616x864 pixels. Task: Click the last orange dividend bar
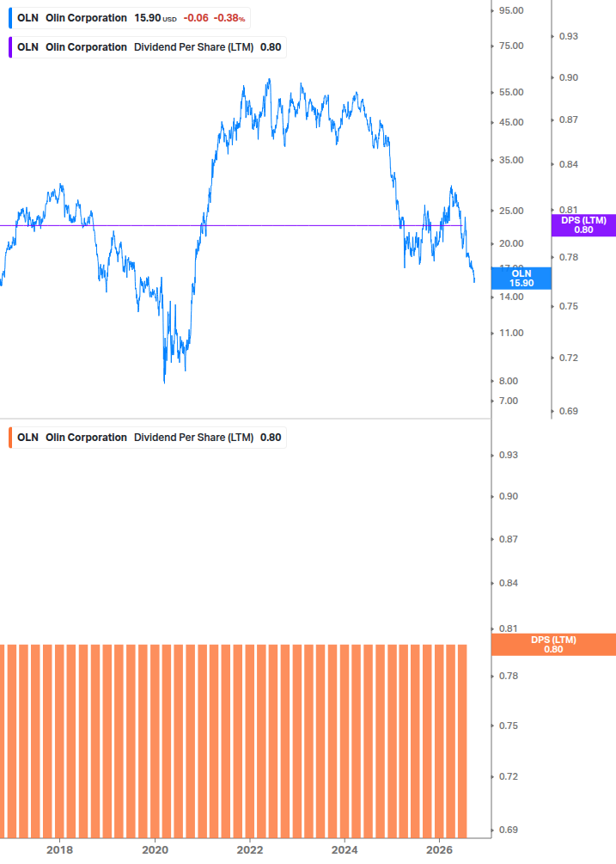click(462, 741)
